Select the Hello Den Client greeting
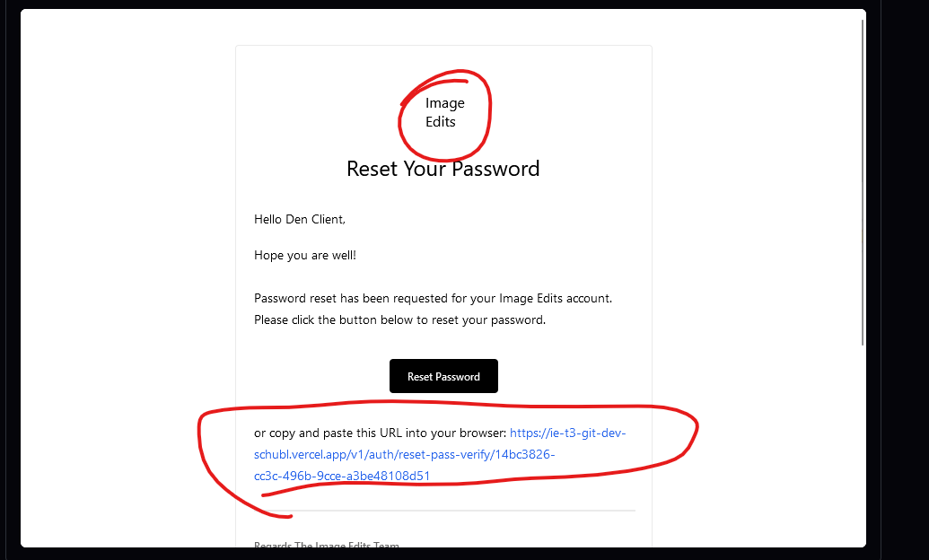The width and height of the screenshot is (929, 560). tap(300, 219)
